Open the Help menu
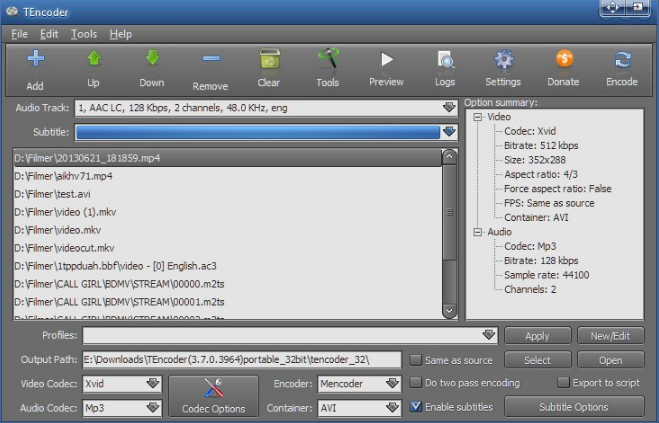The width and height of the screenshot is (659, 423). pos(120,34)
